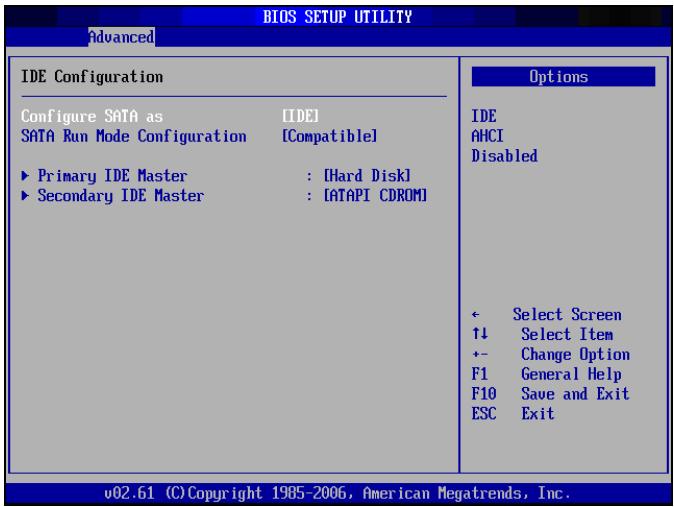Open Secondary IDE Master submenu
Viewport: 674px width, 507px height.
pyautogui.click(x=121, y=196)
